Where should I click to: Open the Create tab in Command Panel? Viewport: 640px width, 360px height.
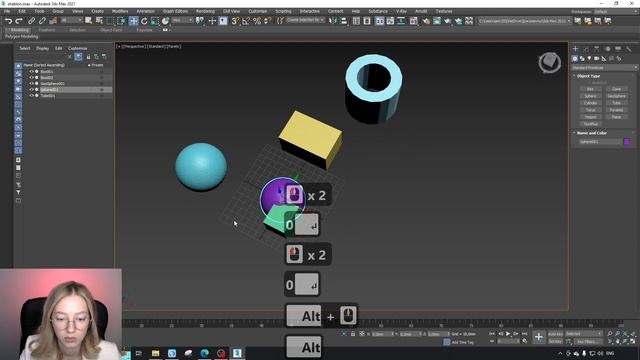(576, 49)
